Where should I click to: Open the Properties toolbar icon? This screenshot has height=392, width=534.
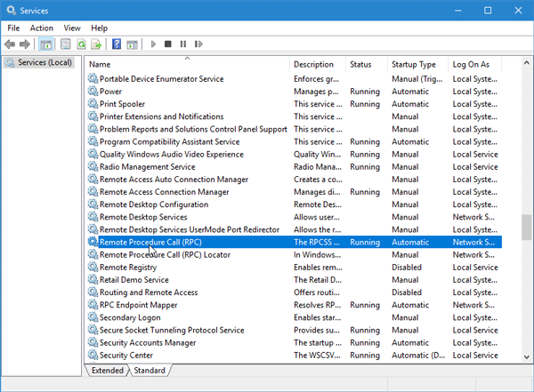[x=65, y=44]
